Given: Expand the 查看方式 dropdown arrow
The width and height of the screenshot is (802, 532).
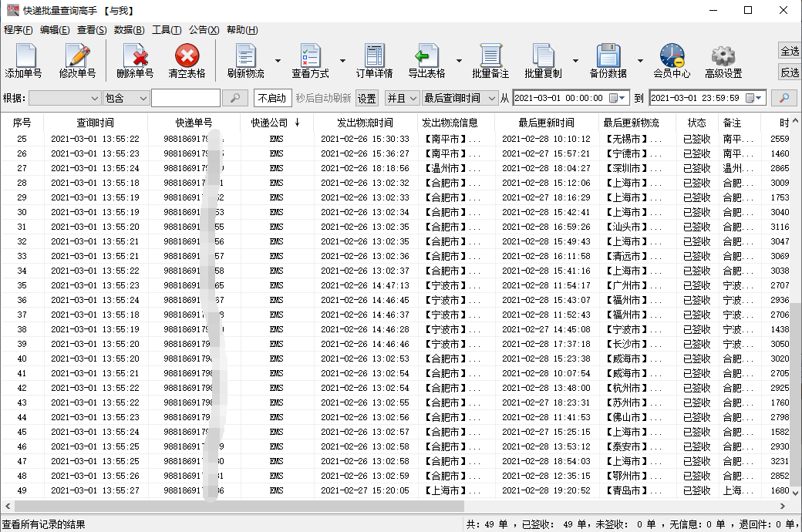Looking at the screenshot, I should (x=342, y=60).
